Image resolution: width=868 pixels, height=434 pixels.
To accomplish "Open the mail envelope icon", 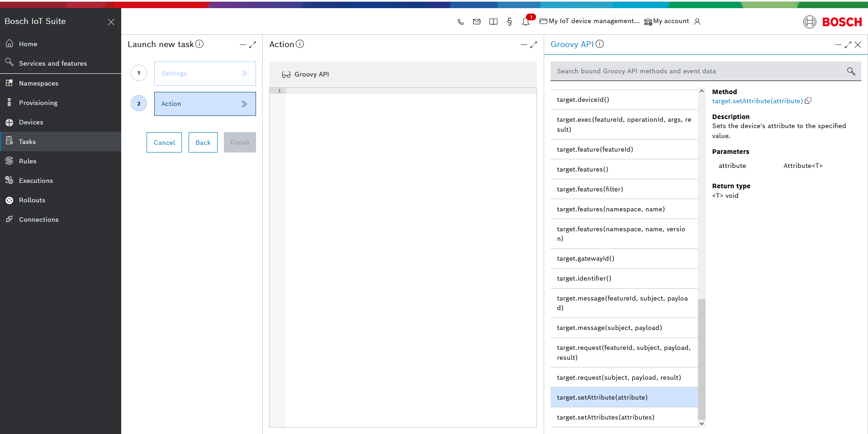I will tap(477, 22).
